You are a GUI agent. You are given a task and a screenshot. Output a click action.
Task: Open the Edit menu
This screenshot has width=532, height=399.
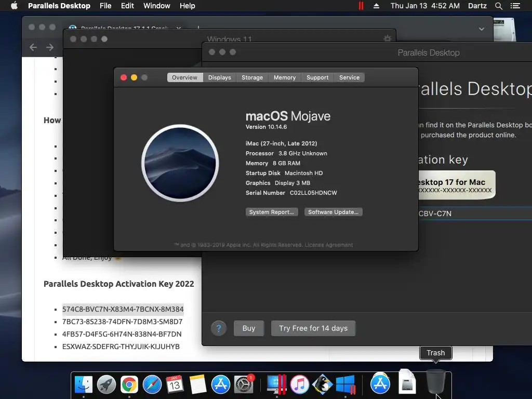click(127, 6)
